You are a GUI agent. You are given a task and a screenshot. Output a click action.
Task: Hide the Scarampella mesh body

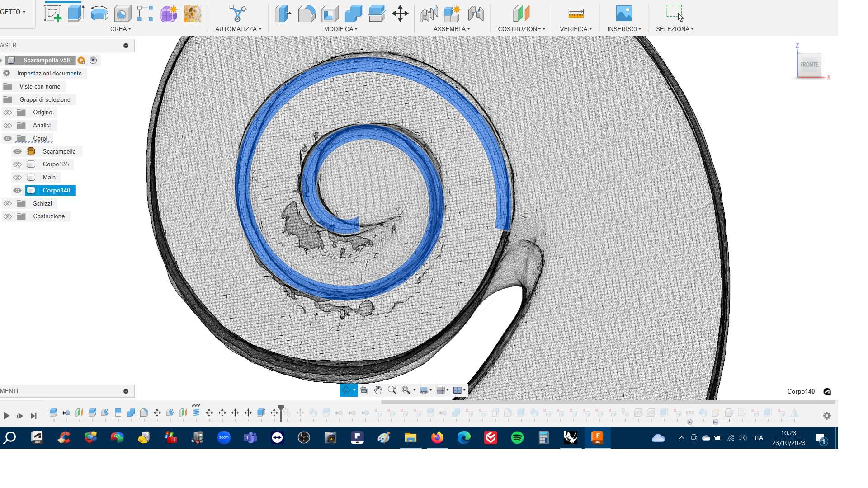point(17,152)
